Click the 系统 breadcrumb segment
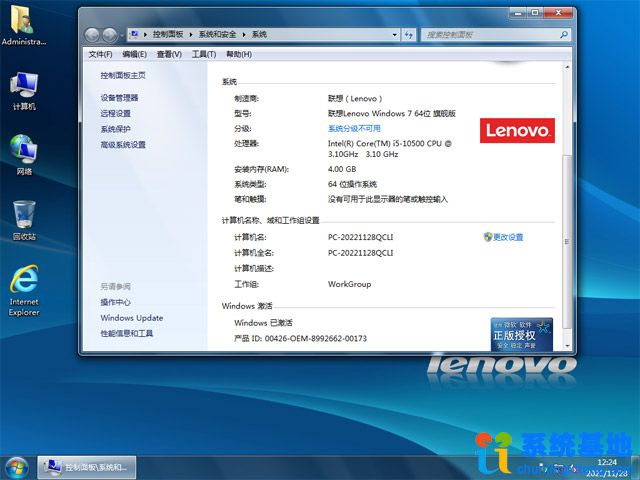This screenshot has width=640, height=480. coord(259,35)
